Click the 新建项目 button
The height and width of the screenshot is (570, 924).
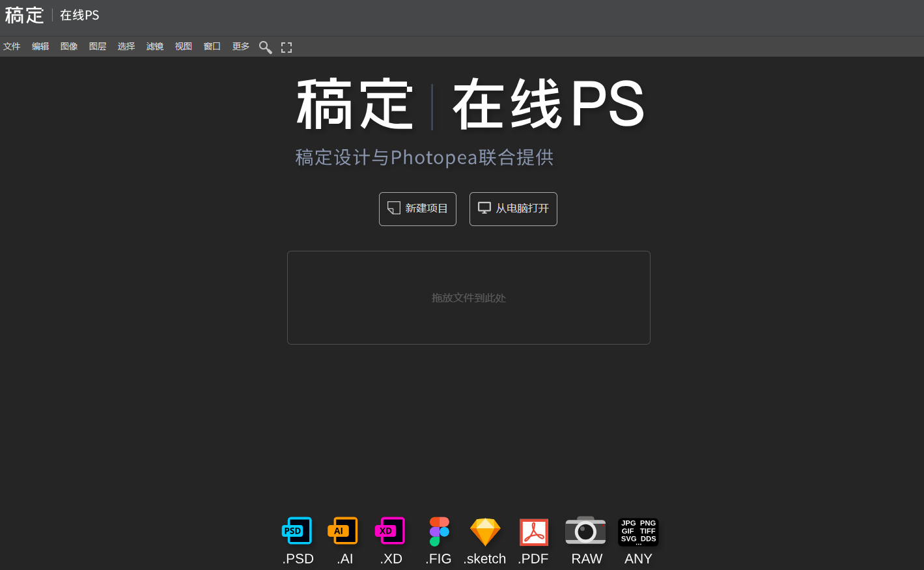pos(417,209)
